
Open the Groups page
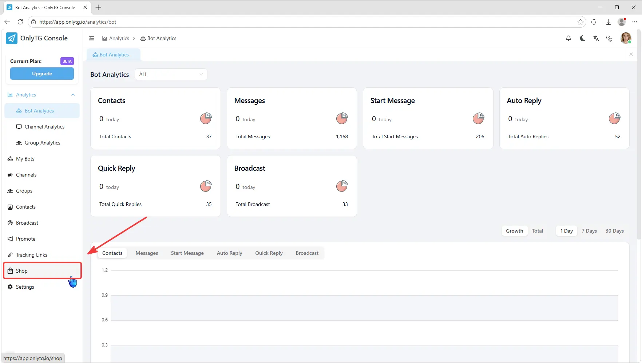coord(42,191)
